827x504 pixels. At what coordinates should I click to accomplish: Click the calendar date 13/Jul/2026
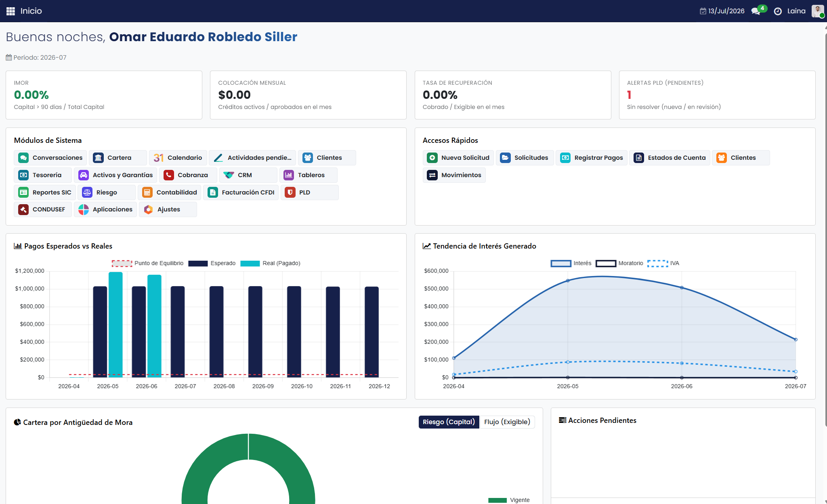pyautogui.click(x=722, y=11)
